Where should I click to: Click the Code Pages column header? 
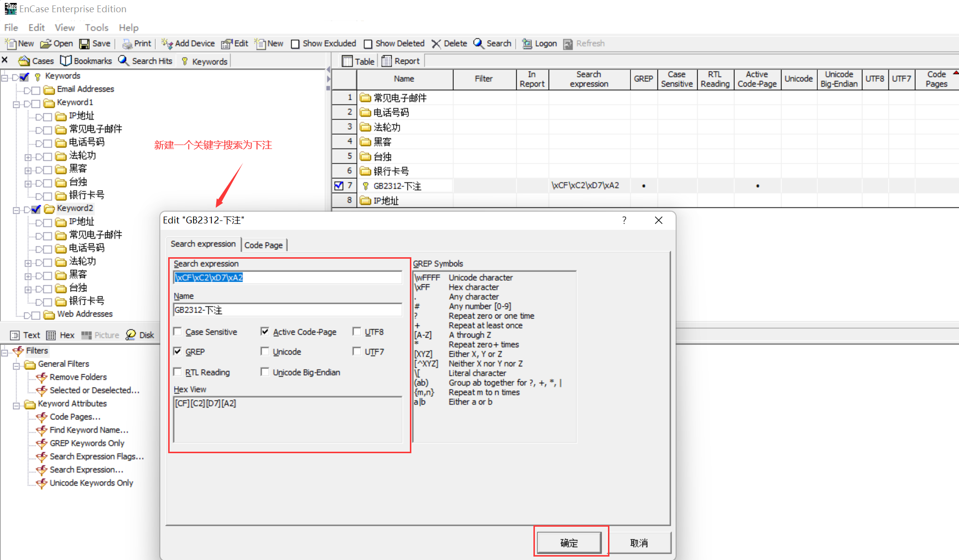click(936, 79)
